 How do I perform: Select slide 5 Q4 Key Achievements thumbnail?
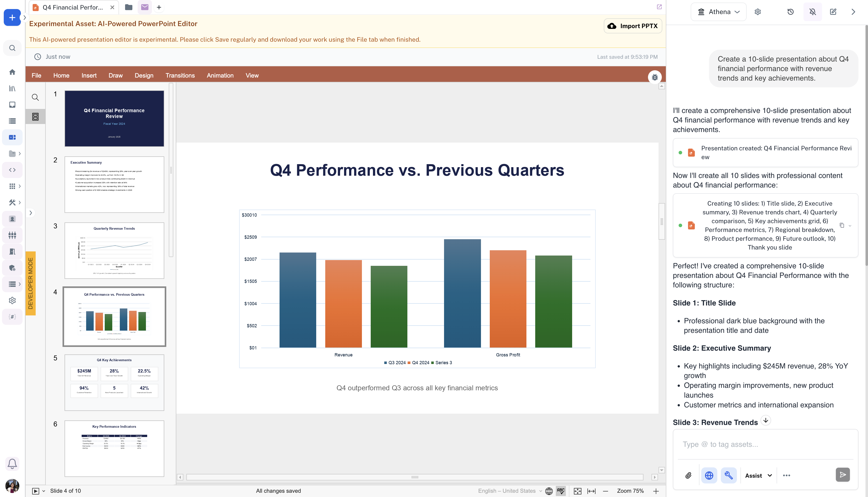click(x=114, y=382)
